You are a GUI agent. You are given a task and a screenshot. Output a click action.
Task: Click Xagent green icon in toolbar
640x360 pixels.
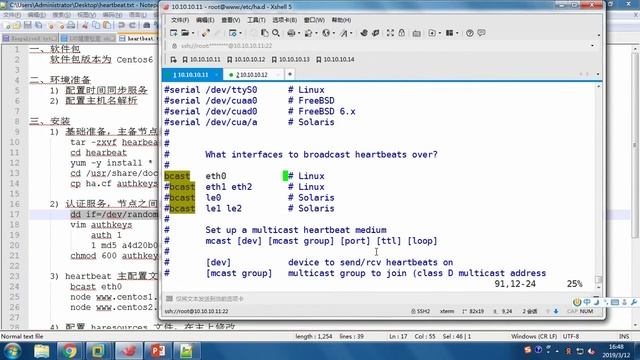pos(376,33)
